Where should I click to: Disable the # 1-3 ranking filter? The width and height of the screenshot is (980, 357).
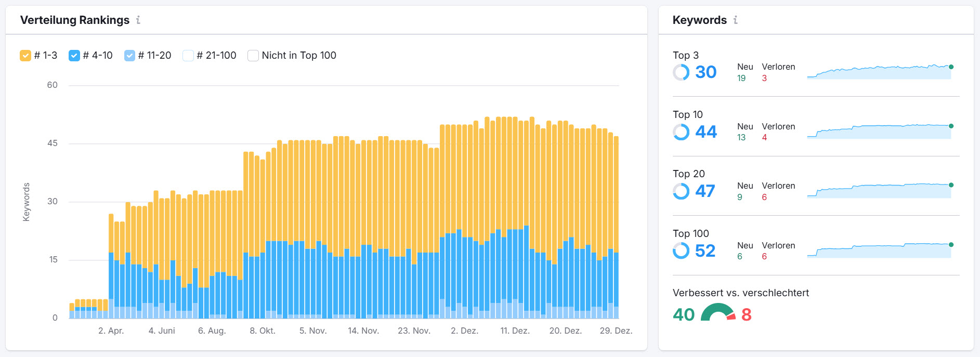tap(24, 55)
